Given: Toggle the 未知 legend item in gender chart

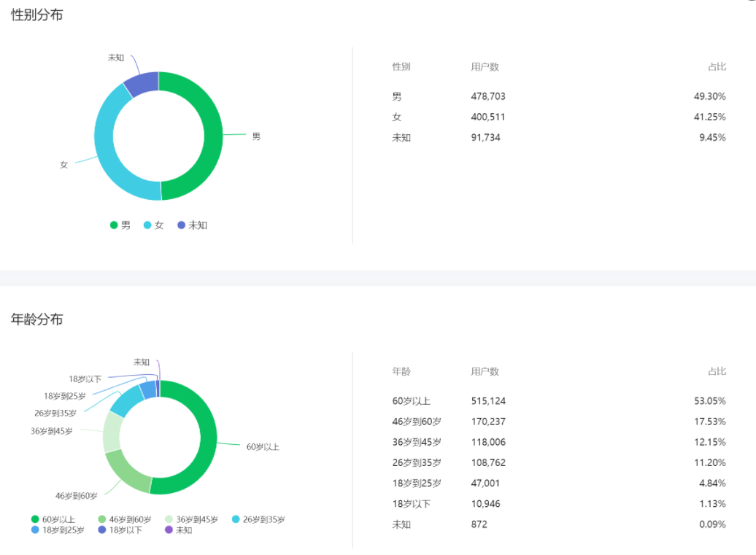Looking at the screenshot, I should point(193,225).
